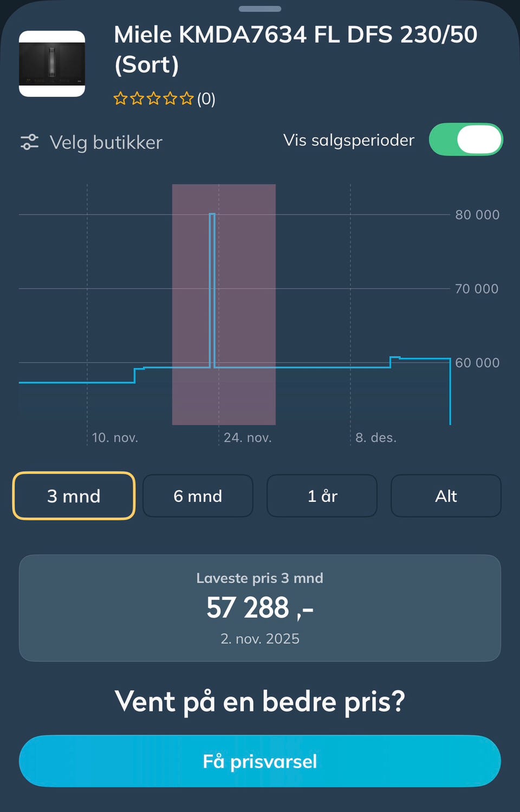
Task: Tap the shaded sales period region
Action: click(x=224, y=304)
